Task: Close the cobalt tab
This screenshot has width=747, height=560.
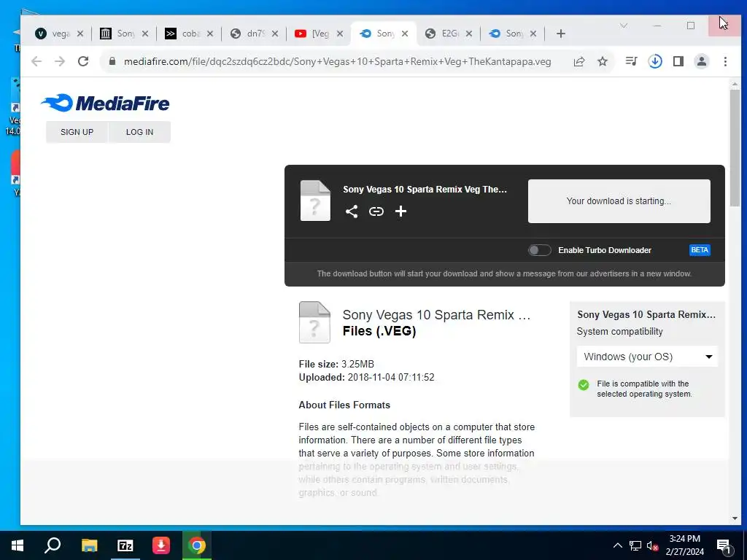Action: click(x=210, y=34)
